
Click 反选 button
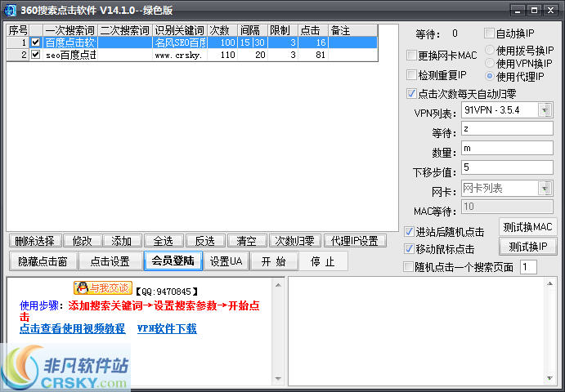tap(205, 241)
